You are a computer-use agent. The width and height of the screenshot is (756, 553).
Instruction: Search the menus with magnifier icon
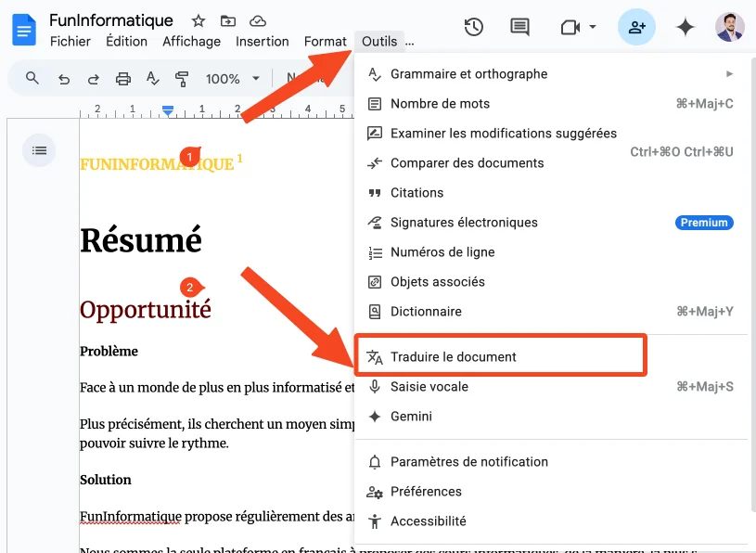(32, 78)
